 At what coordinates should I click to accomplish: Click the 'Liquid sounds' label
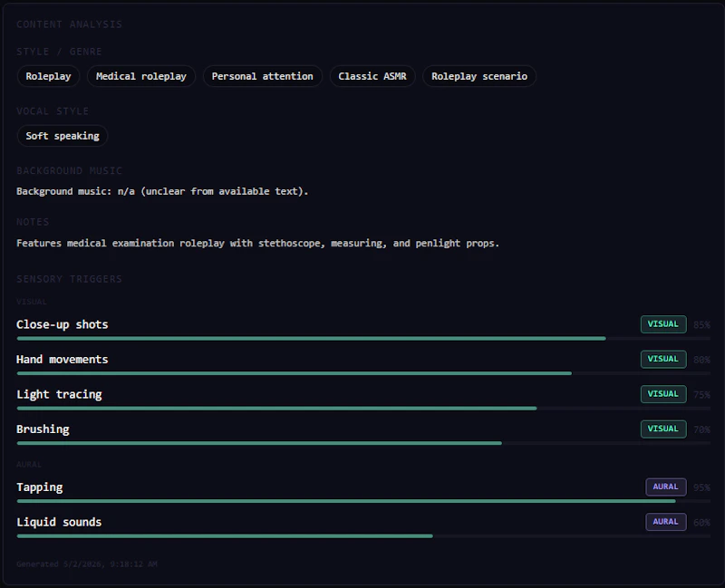pos(59,522)
